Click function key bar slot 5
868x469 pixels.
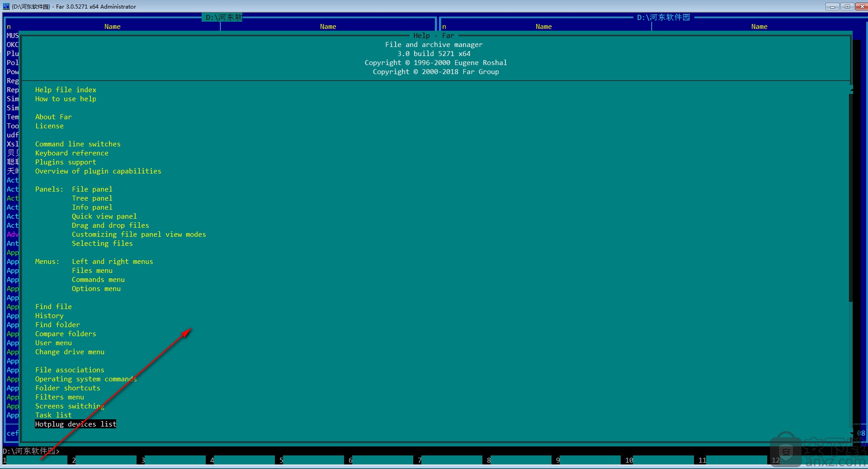click(x=311, y=460)
